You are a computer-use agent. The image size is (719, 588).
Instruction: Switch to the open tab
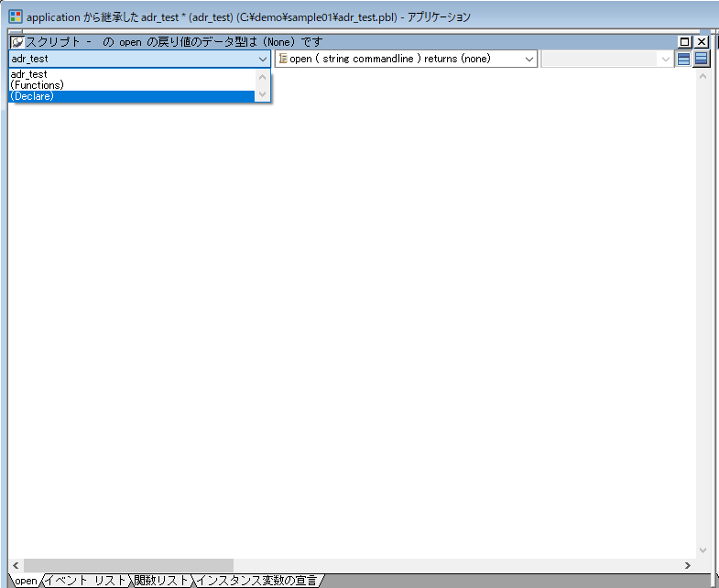[x=26, y=581]
